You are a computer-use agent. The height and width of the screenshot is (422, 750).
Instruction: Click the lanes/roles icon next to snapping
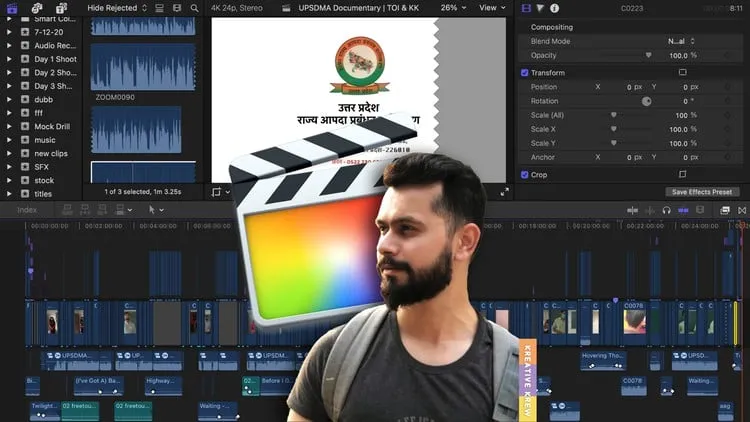tap(700, 210)
